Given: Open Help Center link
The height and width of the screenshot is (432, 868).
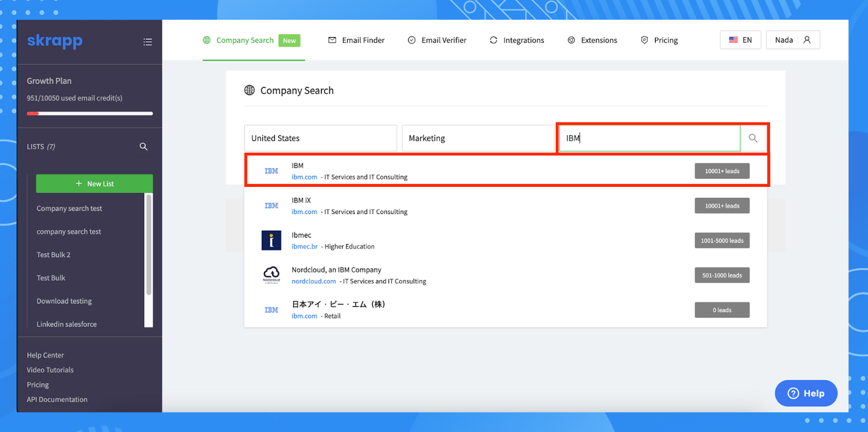Looking at the screenshot, I should coord(45,355).
